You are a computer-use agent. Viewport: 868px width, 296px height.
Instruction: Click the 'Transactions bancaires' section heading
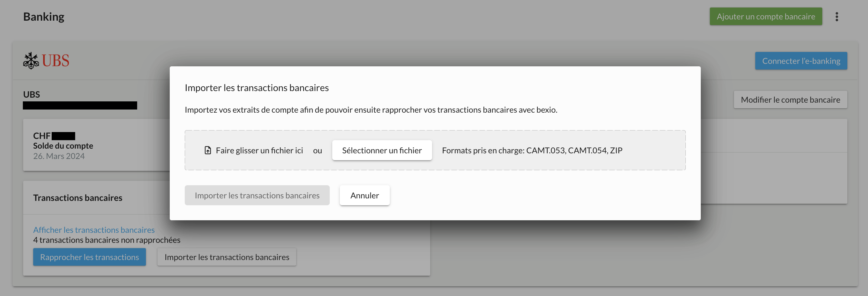(x=78, y=198)
